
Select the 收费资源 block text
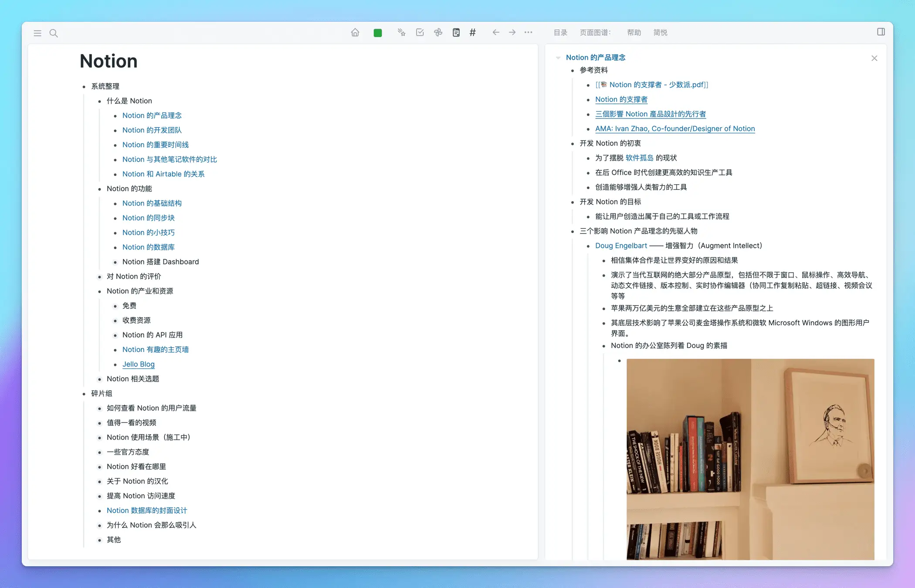click(x=136, y=321)
